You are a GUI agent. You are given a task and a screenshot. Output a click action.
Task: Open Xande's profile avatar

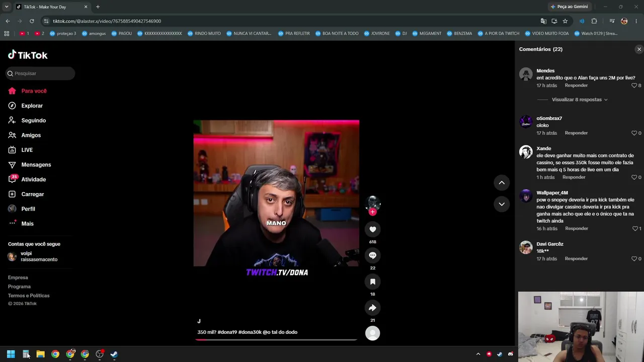pyautogui.click(x=526, y=152)
